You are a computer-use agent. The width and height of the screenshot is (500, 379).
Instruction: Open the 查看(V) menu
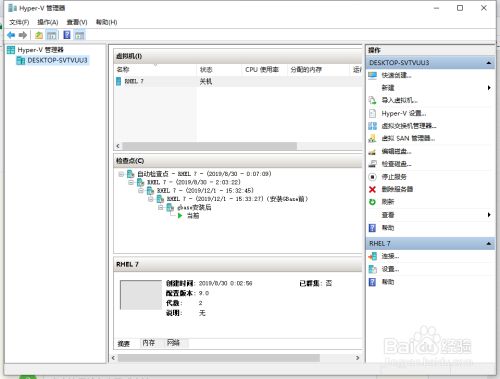[x=77, y=22]
